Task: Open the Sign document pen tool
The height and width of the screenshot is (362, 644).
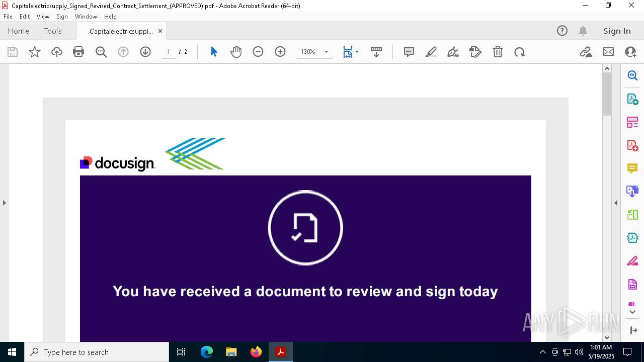Action: (453, 52)
